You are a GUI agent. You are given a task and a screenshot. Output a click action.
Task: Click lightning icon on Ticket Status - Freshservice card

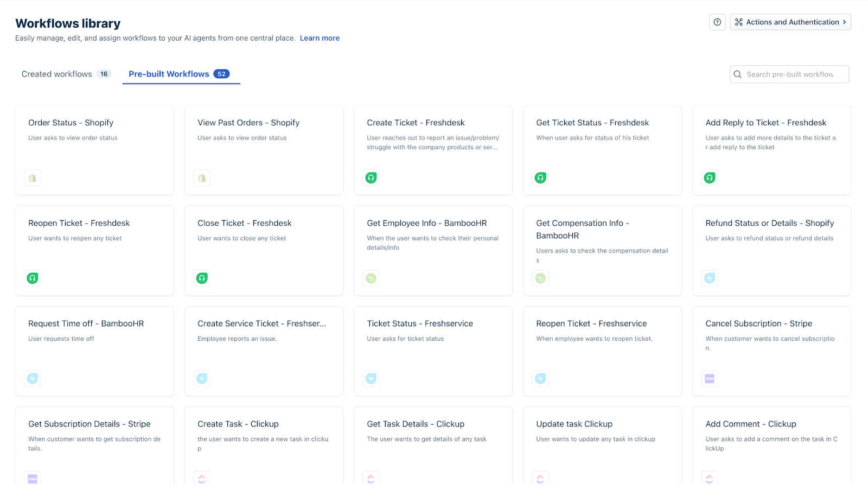tap(371, 379)
